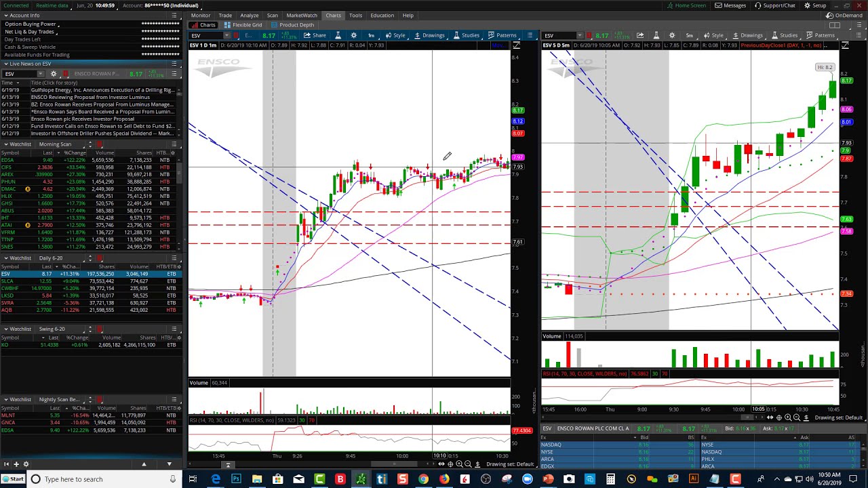Open the Monitor tab
Viewport: 868px width, 488px height.
tap(200, 15)
